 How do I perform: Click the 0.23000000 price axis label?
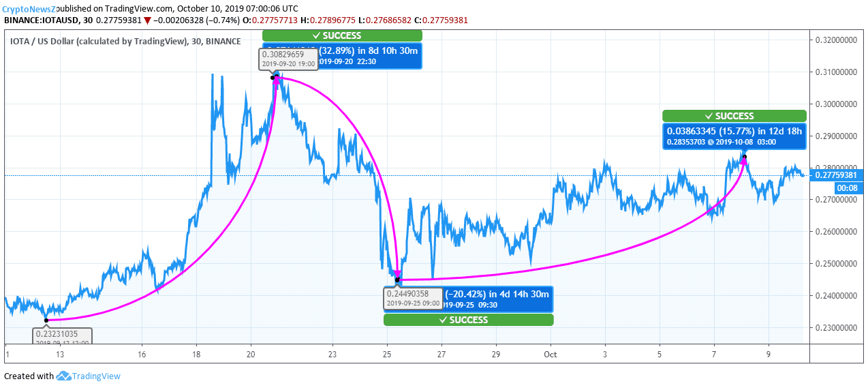point(838,328)
